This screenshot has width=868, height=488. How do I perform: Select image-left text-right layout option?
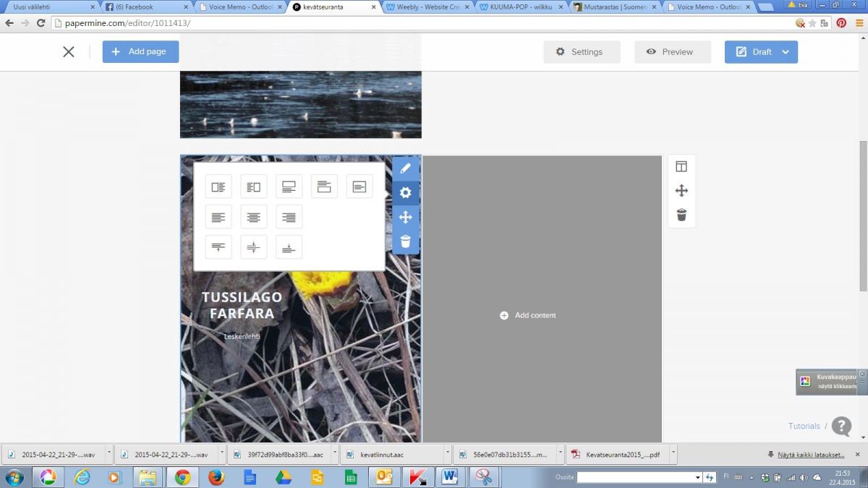[218, 187]
